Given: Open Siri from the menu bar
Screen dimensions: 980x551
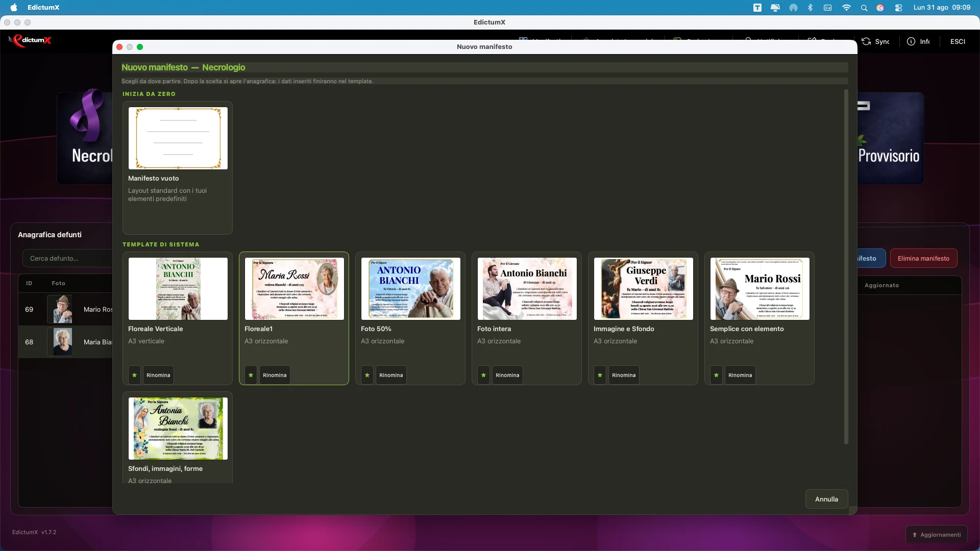Looking at the screenshot, I should (x=880, y=8).
